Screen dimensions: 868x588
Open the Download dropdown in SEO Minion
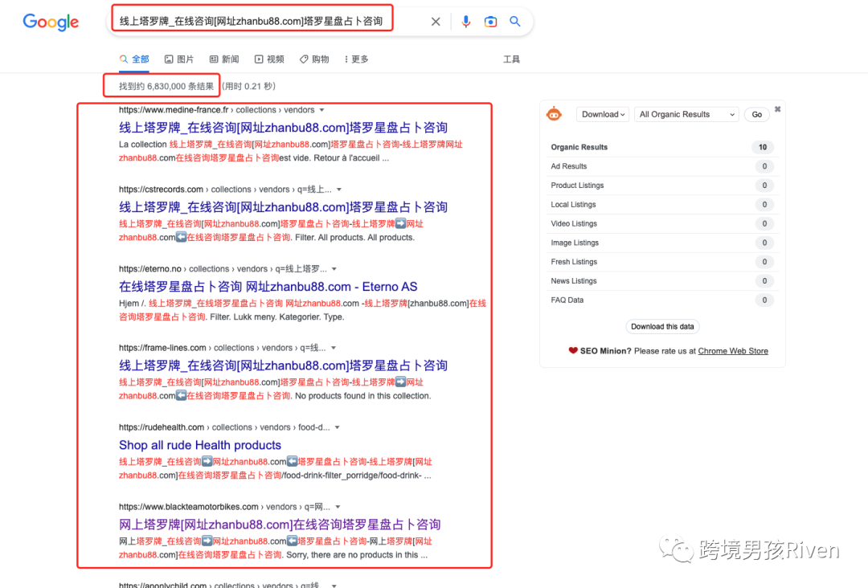click(x=603, y=115)
